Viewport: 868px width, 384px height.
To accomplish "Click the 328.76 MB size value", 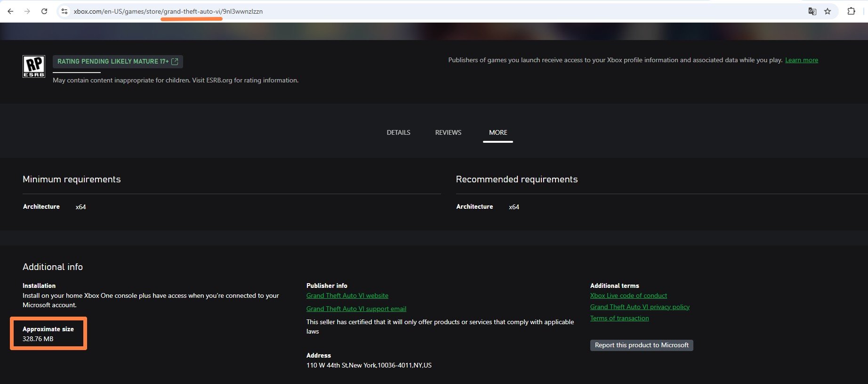I will pos(38,339).
